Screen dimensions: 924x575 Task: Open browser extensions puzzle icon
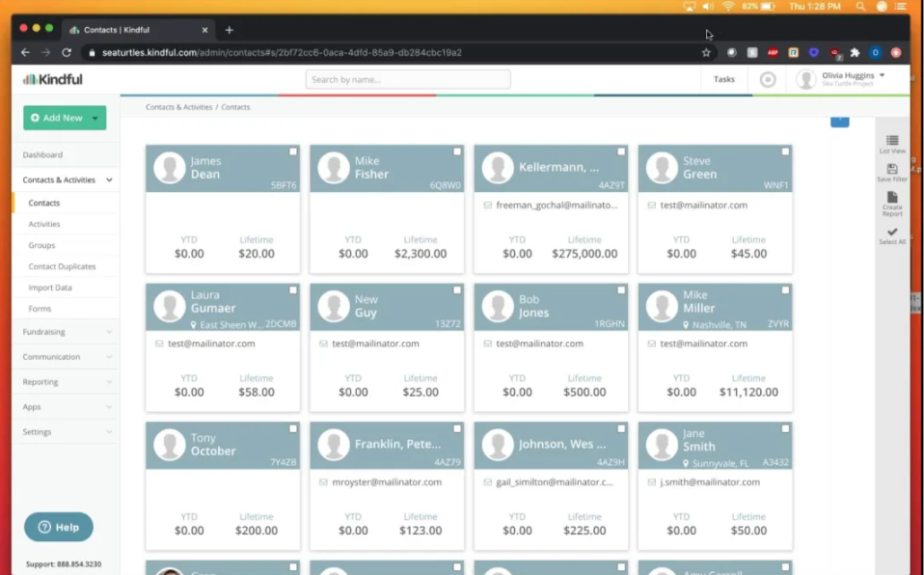point(855,52)
